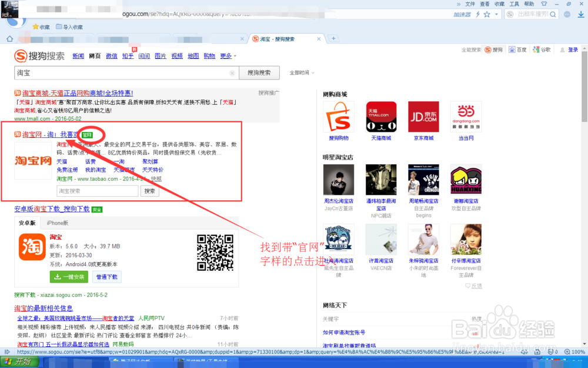This screenshot has width=588, height=368.
Task: Open the 查看 menu
Action: (485, 4)
